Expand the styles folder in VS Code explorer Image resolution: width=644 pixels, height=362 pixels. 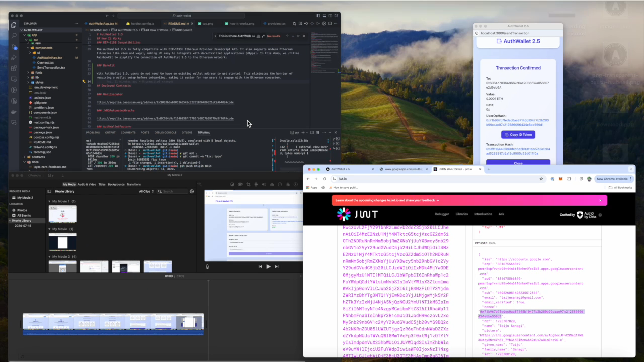point(39,82)
